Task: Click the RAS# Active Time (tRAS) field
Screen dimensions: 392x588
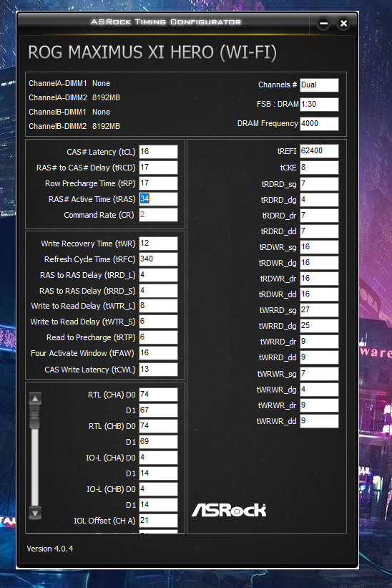Action: coord(158,199)
